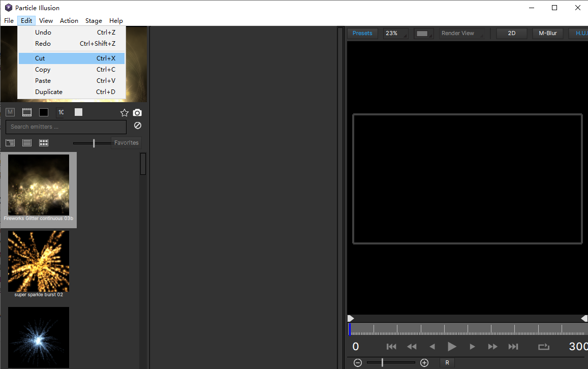Open the 23% zoom level dropdown
This screenshot has height=369, width=588.
(395, 33)
